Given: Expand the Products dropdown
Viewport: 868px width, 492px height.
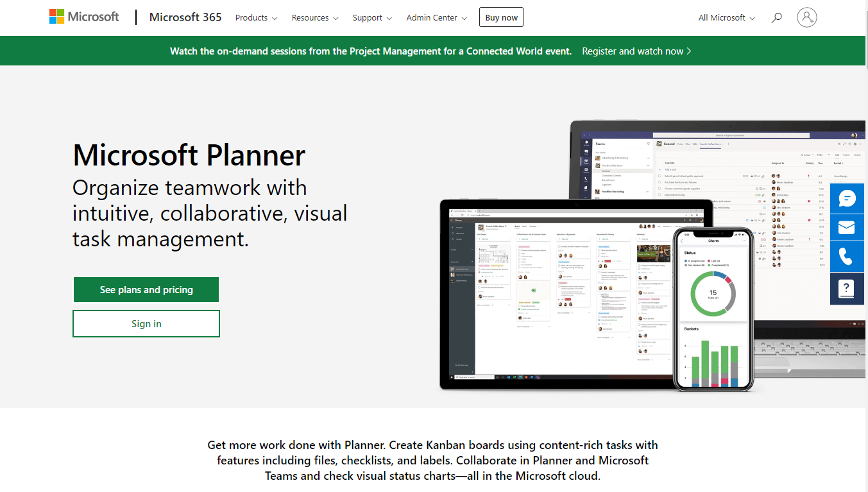Looking at the screenshot, I should coord(255,18).
